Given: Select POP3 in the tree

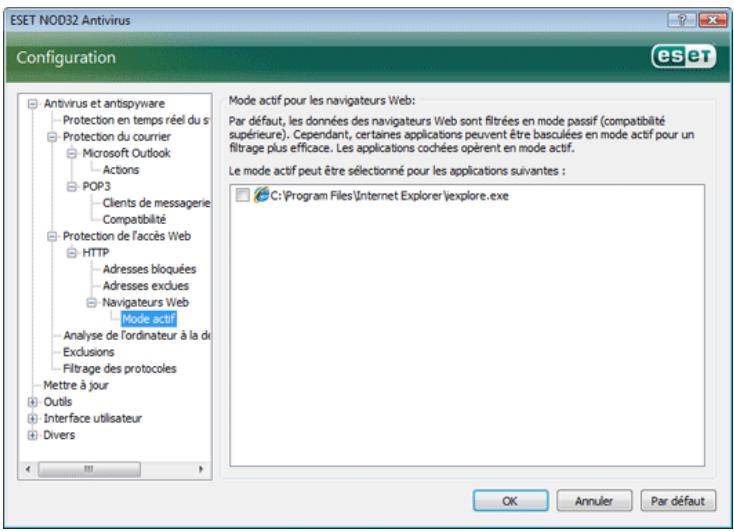Looking at the screenshot, I should 96,186.
